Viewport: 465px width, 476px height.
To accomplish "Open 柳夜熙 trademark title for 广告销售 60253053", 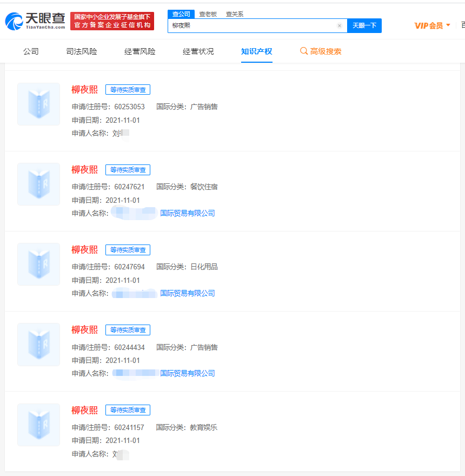I will pos(85,90).
